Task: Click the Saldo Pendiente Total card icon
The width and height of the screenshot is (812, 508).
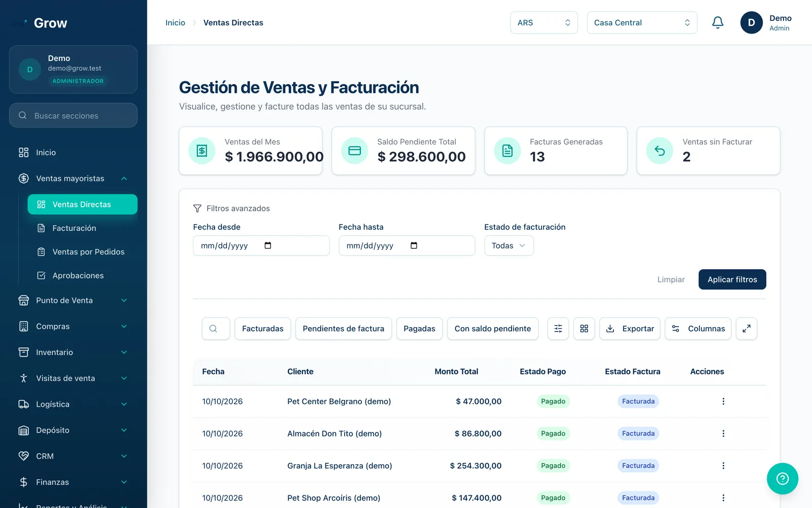Action: pyautogui.click(x=355, y=151)
